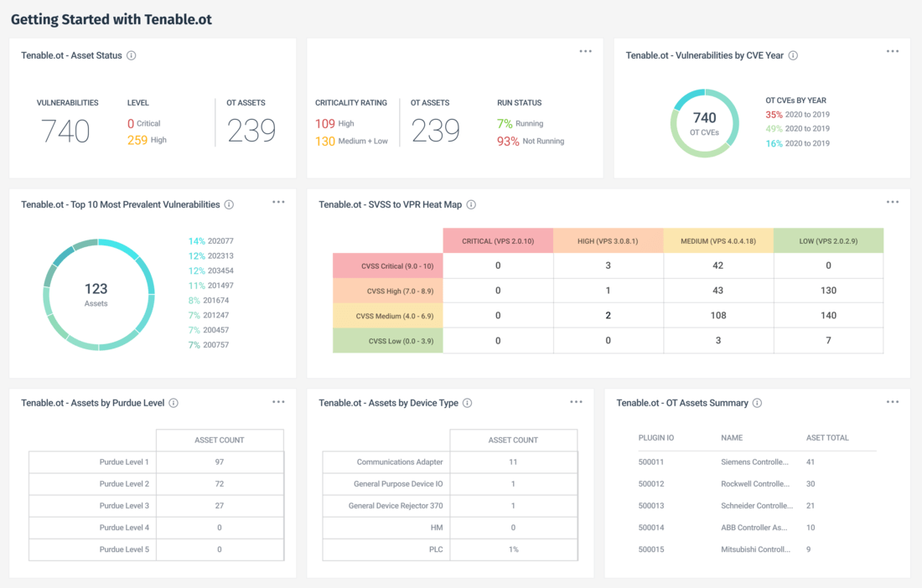Click the 740 OT CVEs donut chart

pyautogui.click(x=704, y=123)
